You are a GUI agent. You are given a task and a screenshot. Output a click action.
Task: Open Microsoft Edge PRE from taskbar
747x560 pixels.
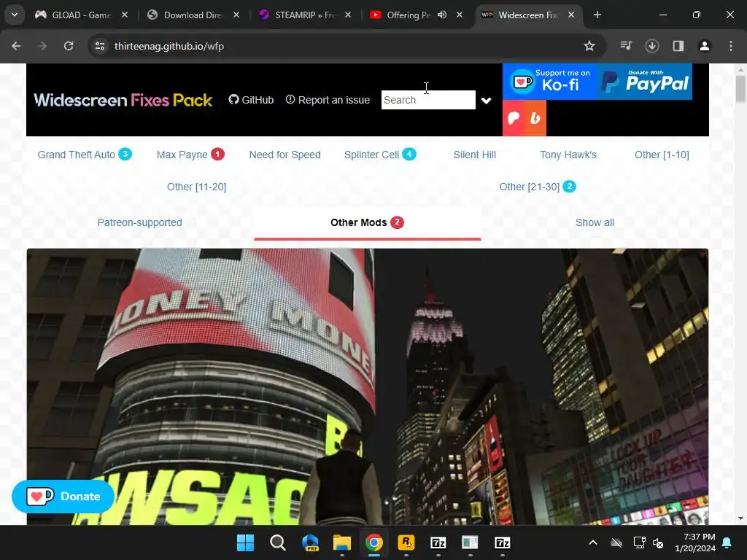coord(310,542)
